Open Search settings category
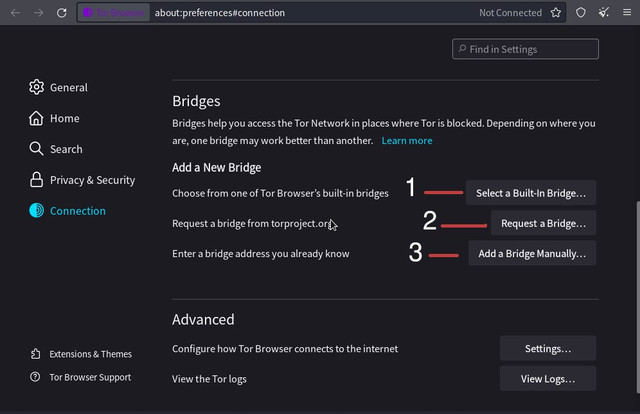The width and height of the screenshot is (640, 414). [x=56, y=149]
